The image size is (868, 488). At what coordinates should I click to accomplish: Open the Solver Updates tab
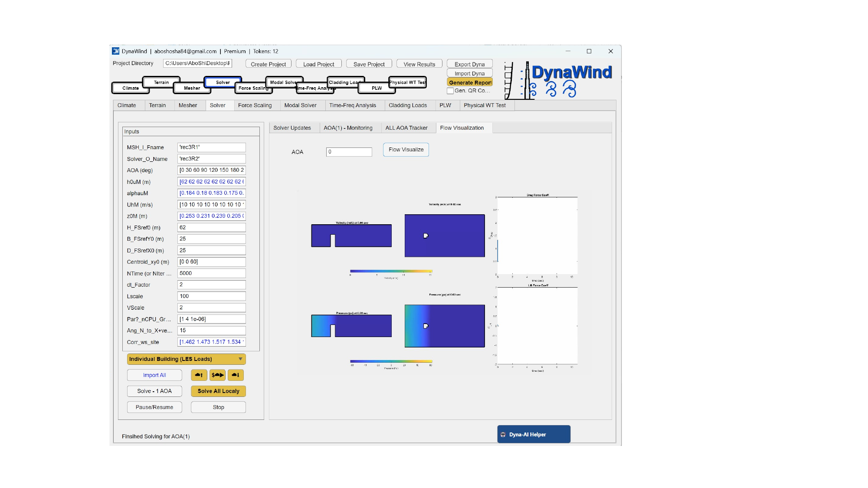292,128
